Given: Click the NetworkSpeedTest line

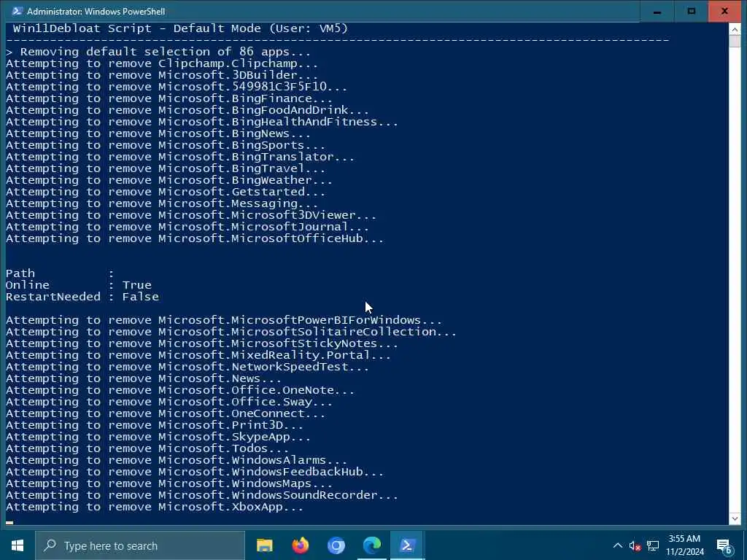Looking at the screenshot, I should tap(187, 367).
